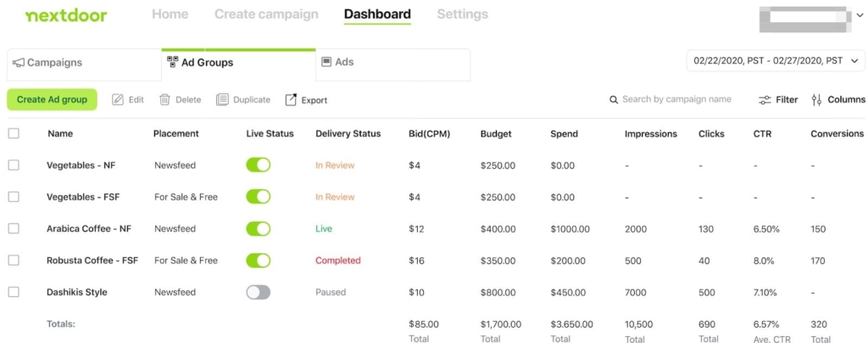Screen dimensions: 868x359
Task: Click the Duplicate button label
Action: click(x=252, y=100)
